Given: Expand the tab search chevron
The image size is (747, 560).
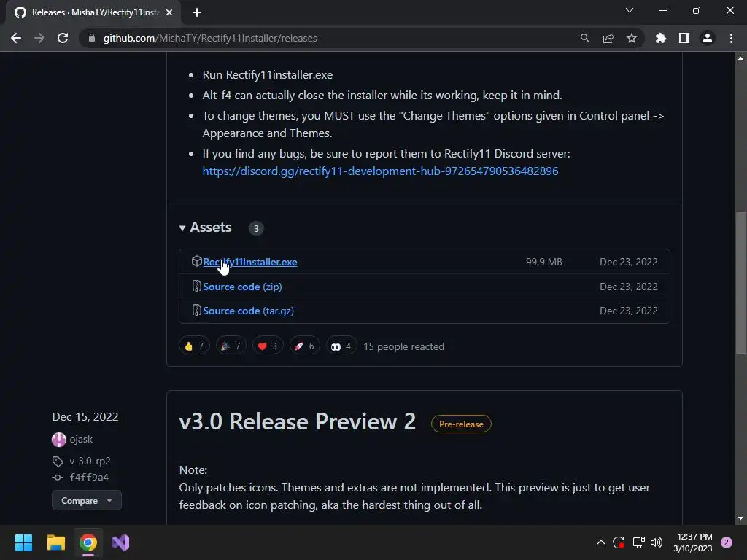Looking at the screenshot, I should [630, 10].
